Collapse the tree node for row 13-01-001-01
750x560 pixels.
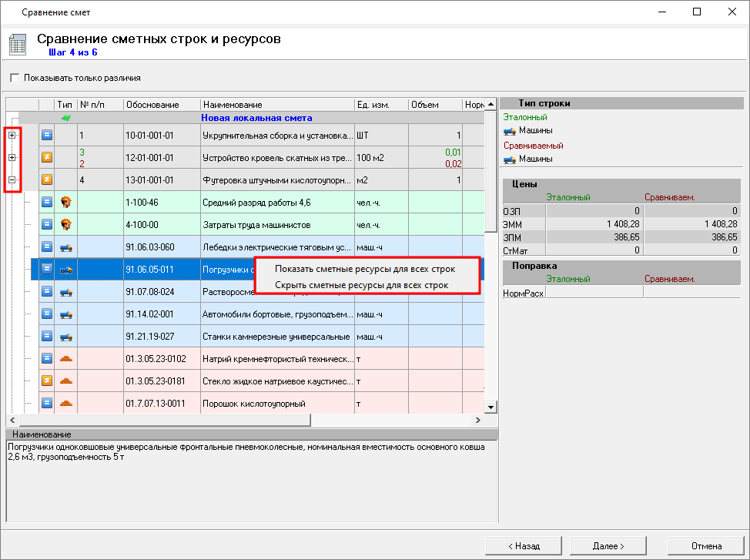coord(12,179)
